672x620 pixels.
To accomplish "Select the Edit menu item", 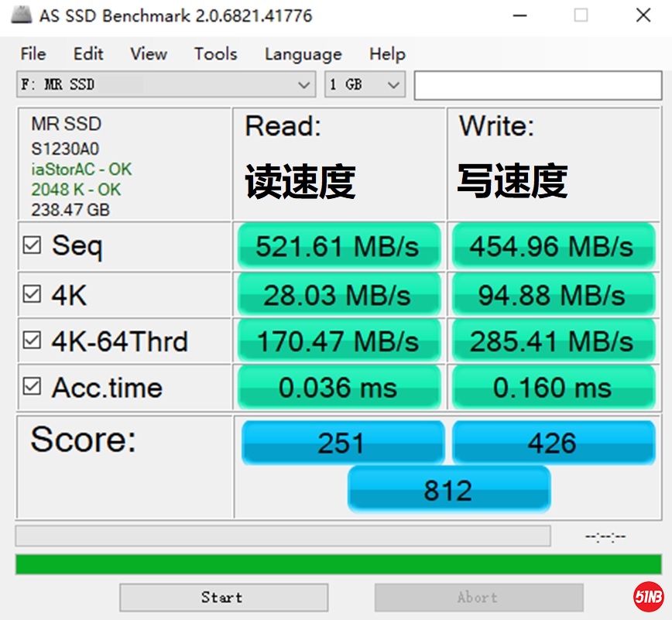I will (87, 54).
